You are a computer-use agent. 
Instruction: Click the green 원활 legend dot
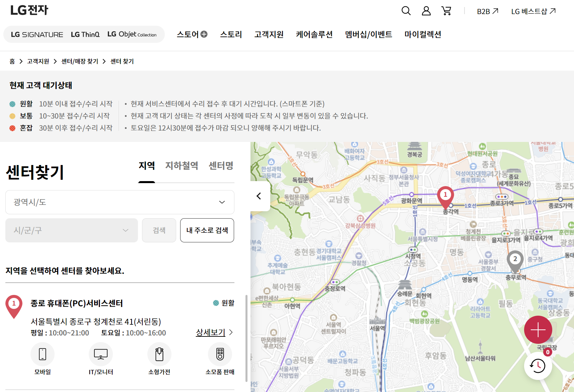point(12,104)
